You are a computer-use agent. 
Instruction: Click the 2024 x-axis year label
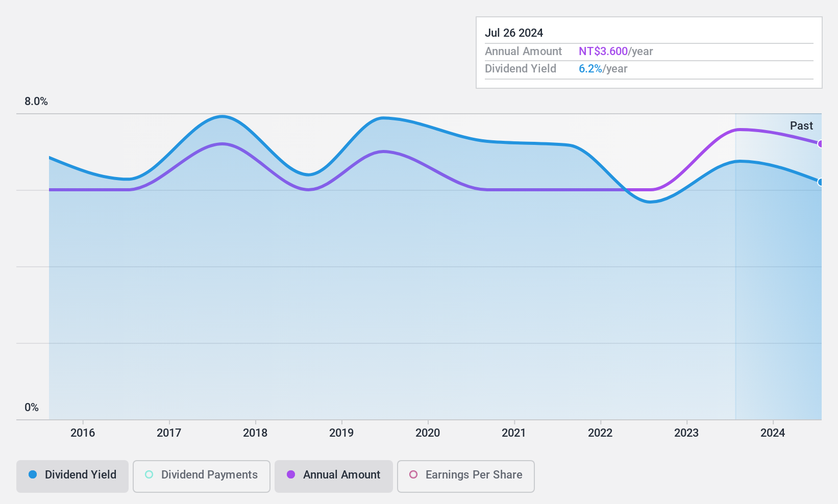pyautogui.click(x=773, y=433)
